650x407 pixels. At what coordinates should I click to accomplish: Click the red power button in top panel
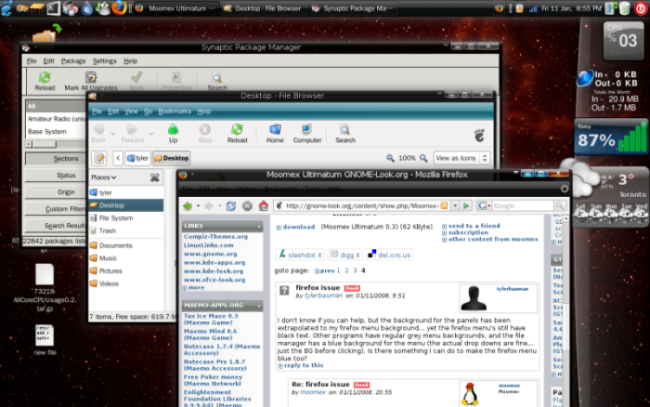[x=640, y=8]
